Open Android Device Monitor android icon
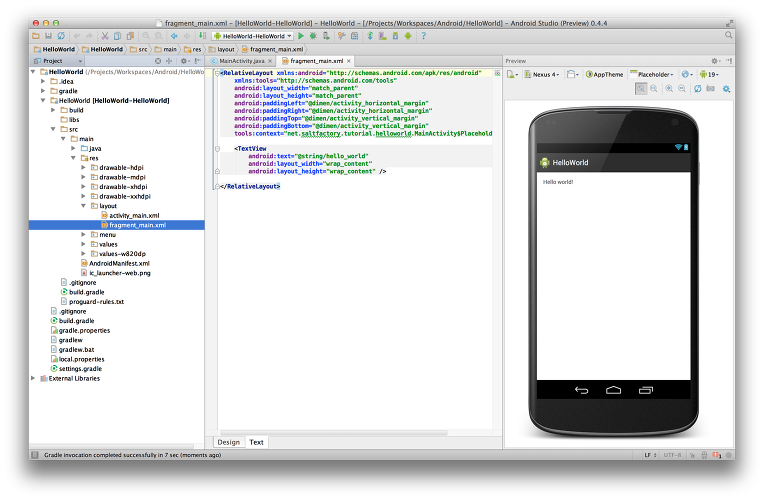This screenshot has width=764, height=500. (x=408, y=36)
